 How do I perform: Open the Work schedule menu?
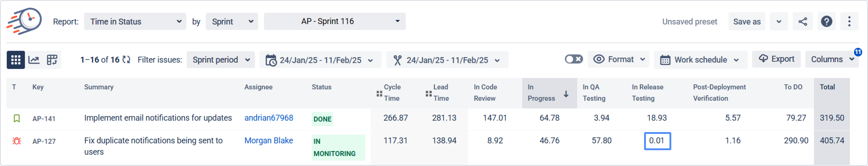[x=700, y=60]
